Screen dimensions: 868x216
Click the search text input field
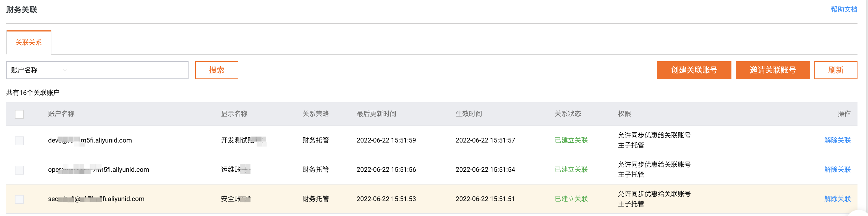click(x=128, y=70)
